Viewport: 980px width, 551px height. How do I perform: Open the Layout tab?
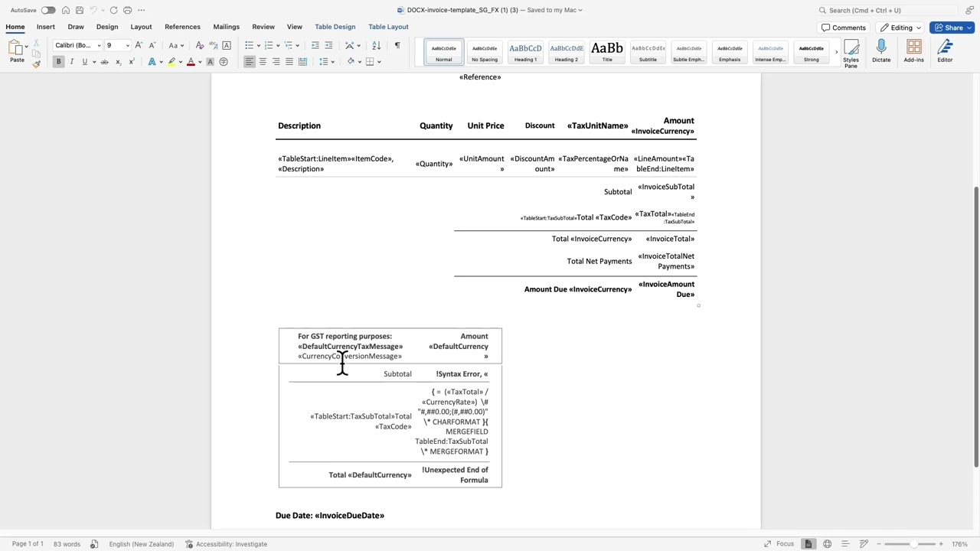(x=141, y=27)
